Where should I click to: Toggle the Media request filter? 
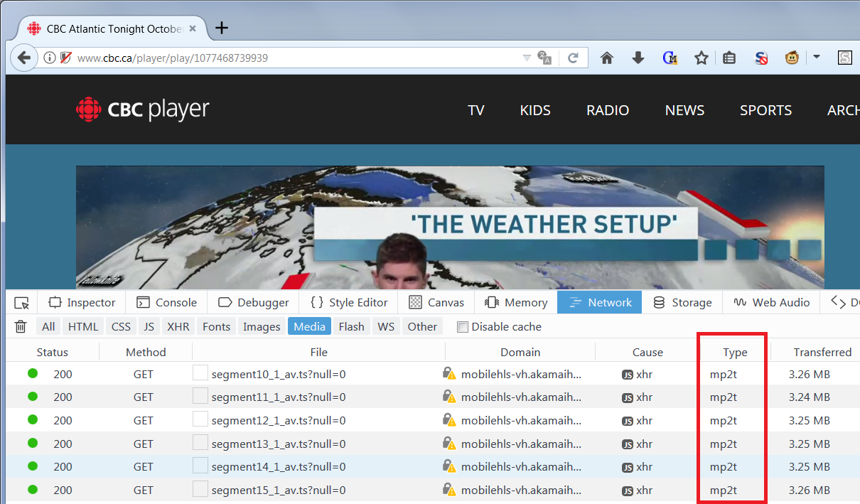point(309,327)
